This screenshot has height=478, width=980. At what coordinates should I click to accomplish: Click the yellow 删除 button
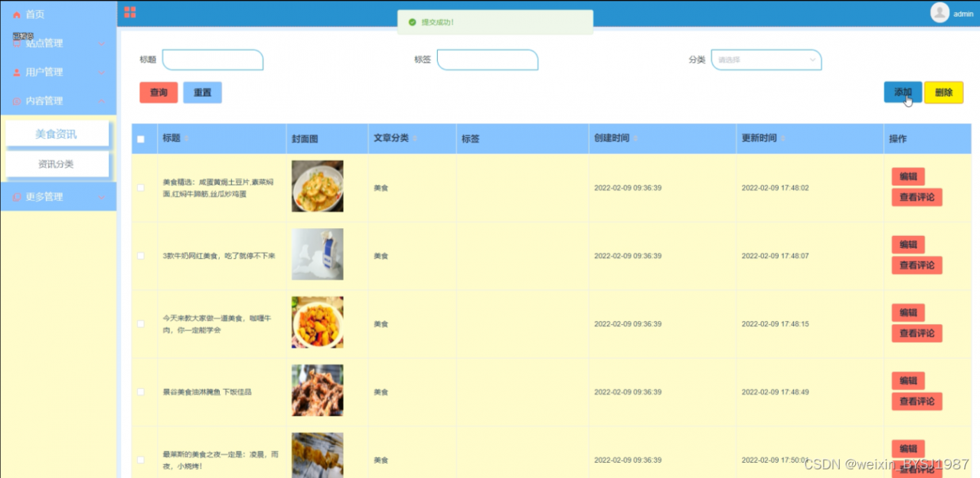[944, 93]
